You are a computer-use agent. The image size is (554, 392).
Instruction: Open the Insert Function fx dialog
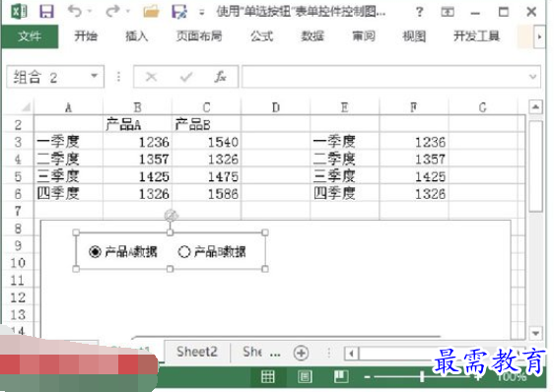coord(221,76)
